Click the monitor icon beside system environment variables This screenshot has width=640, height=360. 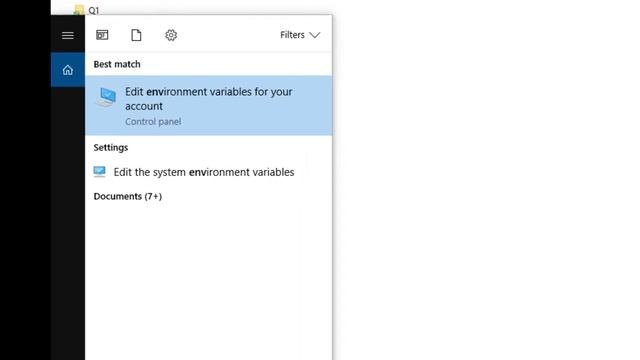pos(99,171)
